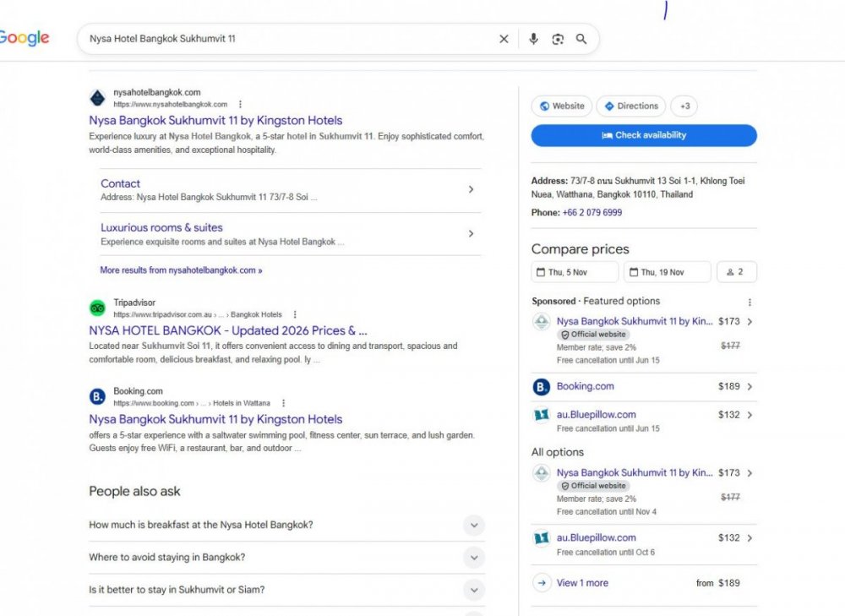Open nysahotelbangkok.com result options menu
This screenshot has width=845, height=616.
coord(240,104)
